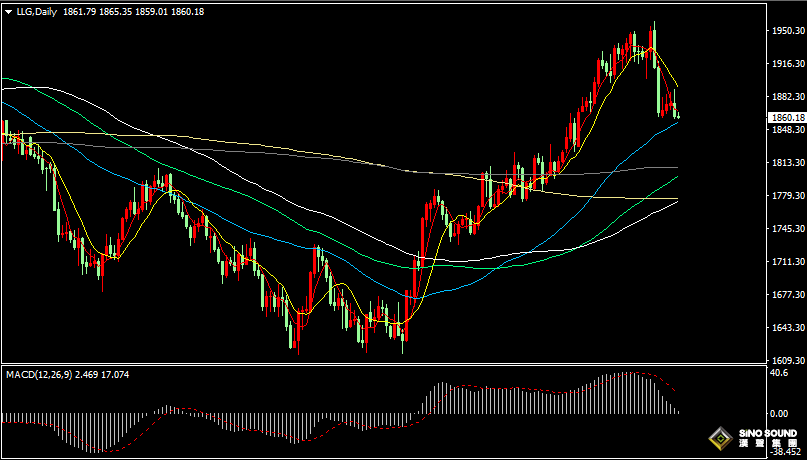Click the OHLC values 1861.79 1865.35 1859.01 1860.18
Image resolution: width=807 pixels, height=460 pixels.
click(x=133, y=12)
